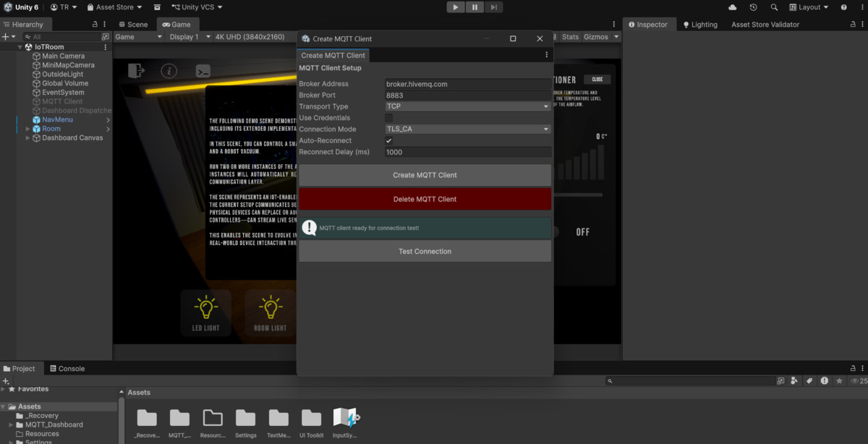Click the red Delete MQTT Client button
The height and width of the screenshot is (444, 868).
425,199
